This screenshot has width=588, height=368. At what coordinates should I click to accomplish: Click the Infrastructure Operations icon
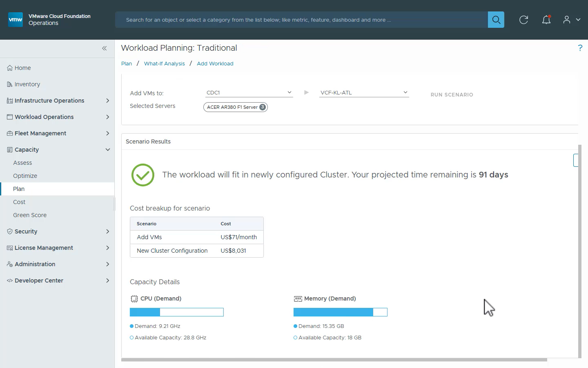pyautogui.click(x=10, y=101)
